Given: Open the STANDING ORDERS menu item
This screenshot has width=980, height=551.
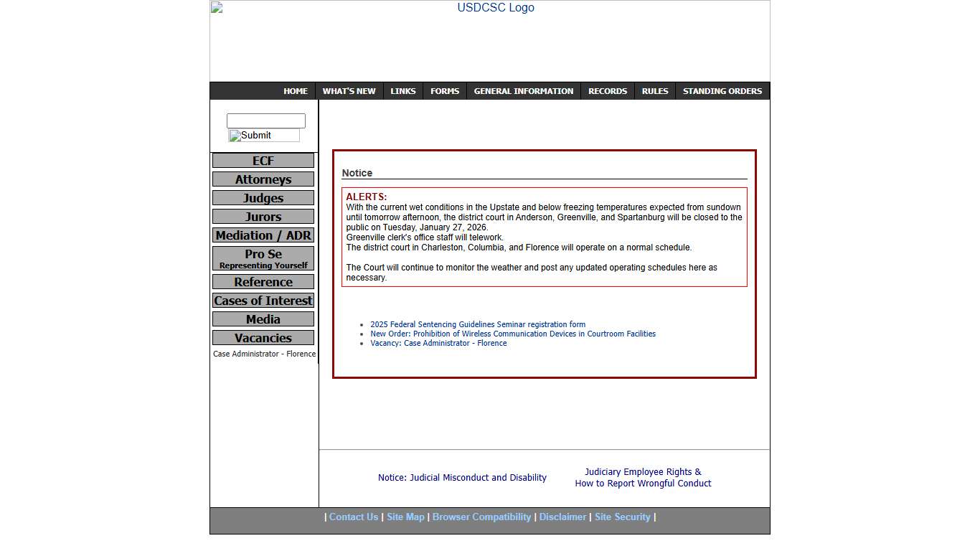Looking at the screenshot, I should tap(722, 90).
